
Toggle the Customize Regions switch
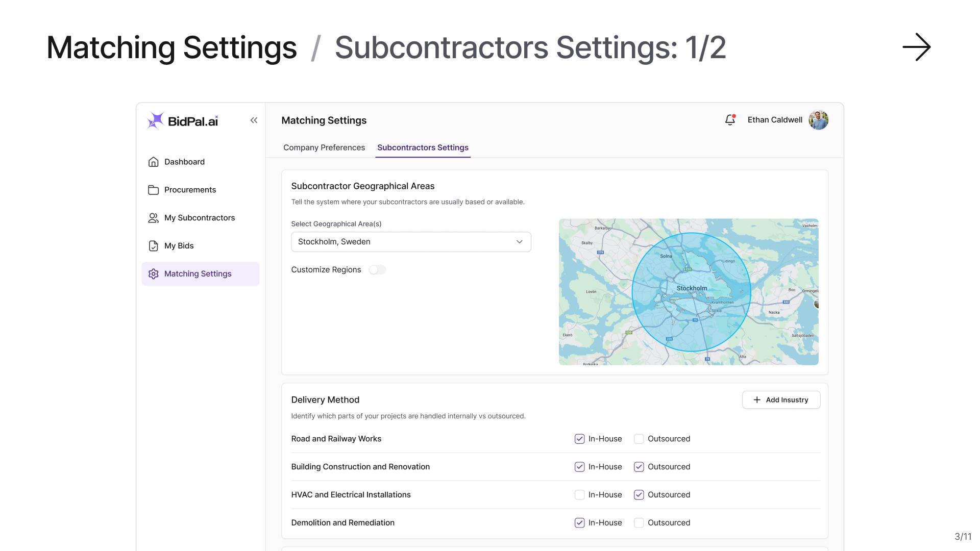pyautogui.click(x=377, y=270)
